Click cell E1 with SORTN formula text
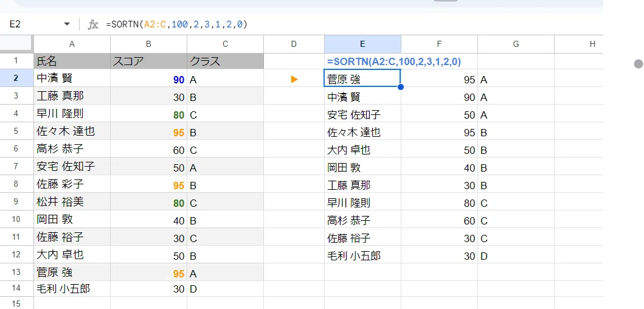 click(394, 61)
